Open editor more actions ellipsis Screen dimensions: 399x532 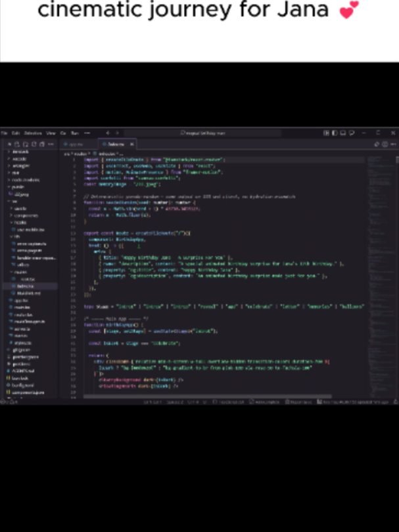(x=393, y=144)
